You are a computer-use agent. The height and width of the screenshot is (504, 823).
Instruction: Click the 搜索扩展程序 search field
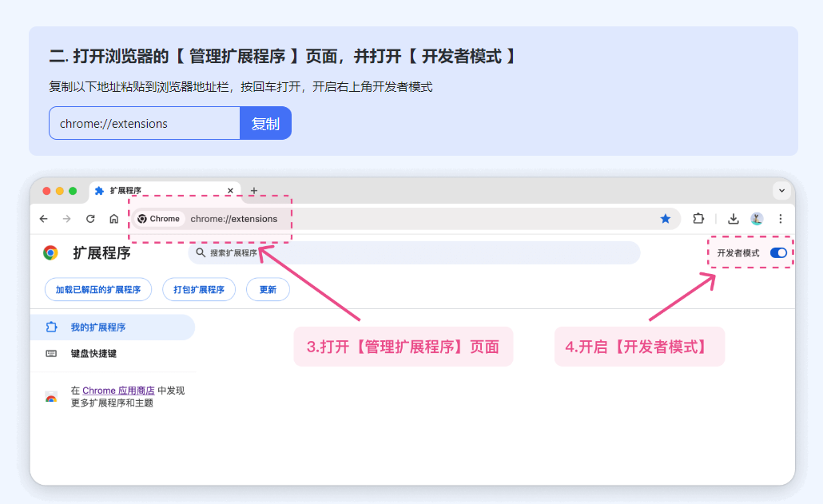(x=415, y=253)
